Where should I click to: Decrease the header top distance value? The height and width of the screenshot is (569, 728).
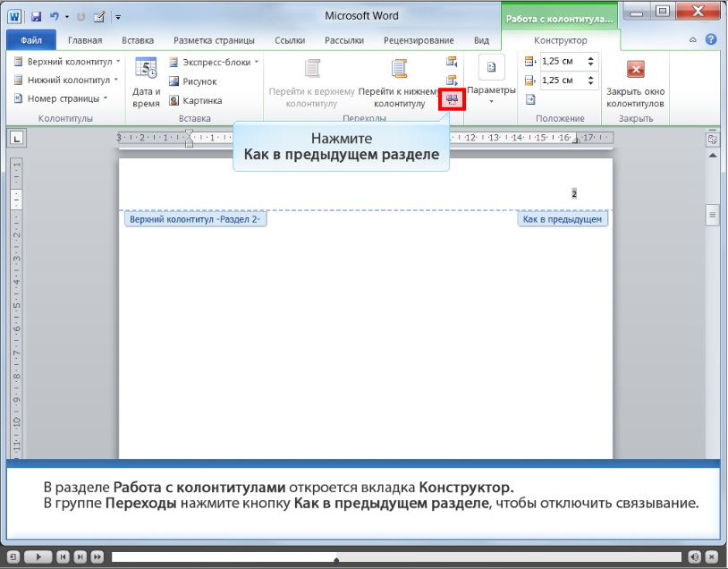point(590,64)
